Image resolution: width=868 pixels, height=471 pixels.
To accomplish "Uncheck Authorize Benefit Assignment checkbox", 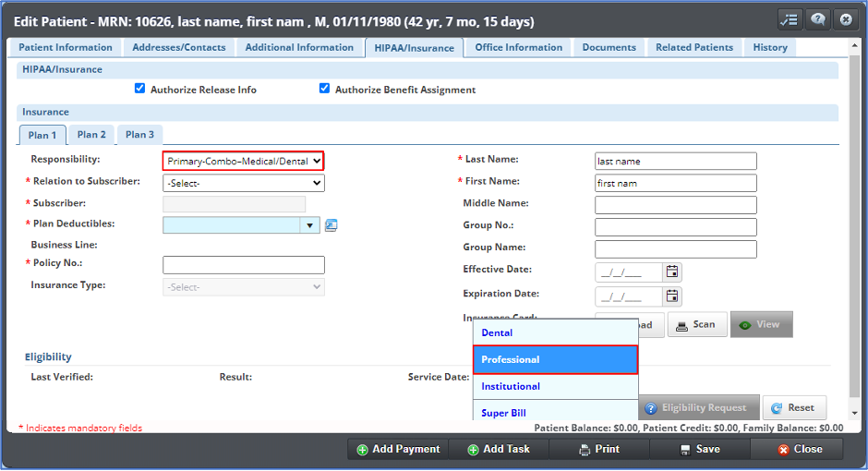I will pyautogui.click(x=325, y=89).
